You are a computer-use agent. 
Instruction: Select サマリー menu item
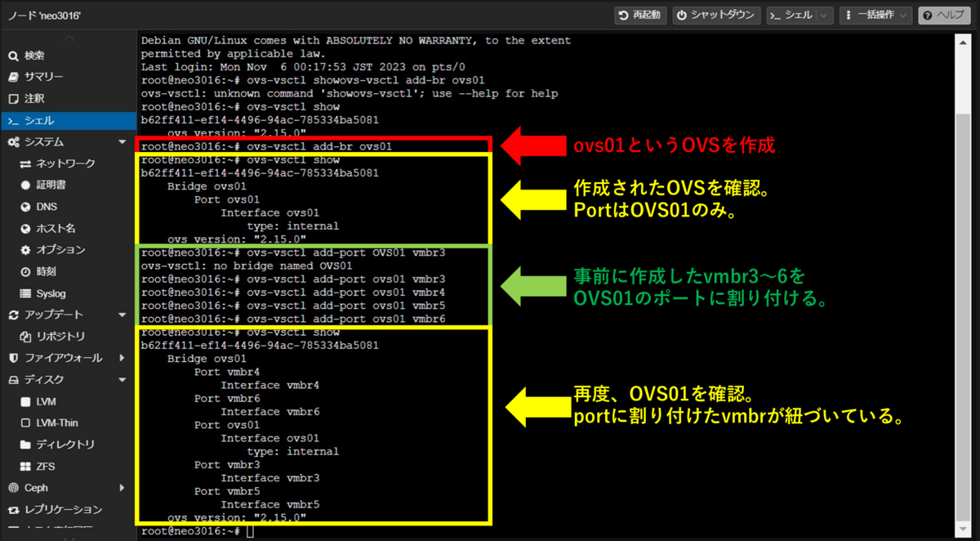click(44, 77)
